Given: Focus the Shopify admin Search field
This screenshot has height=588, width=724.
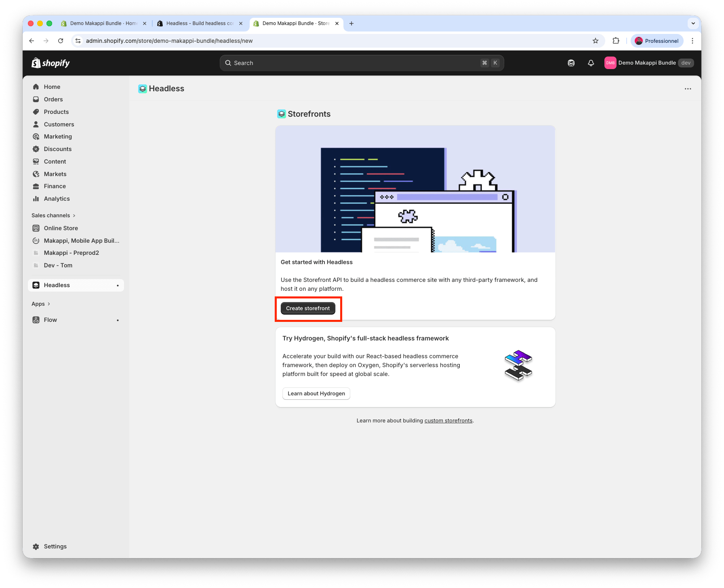Looking at the screenshot, I should [x=356, y=63].
